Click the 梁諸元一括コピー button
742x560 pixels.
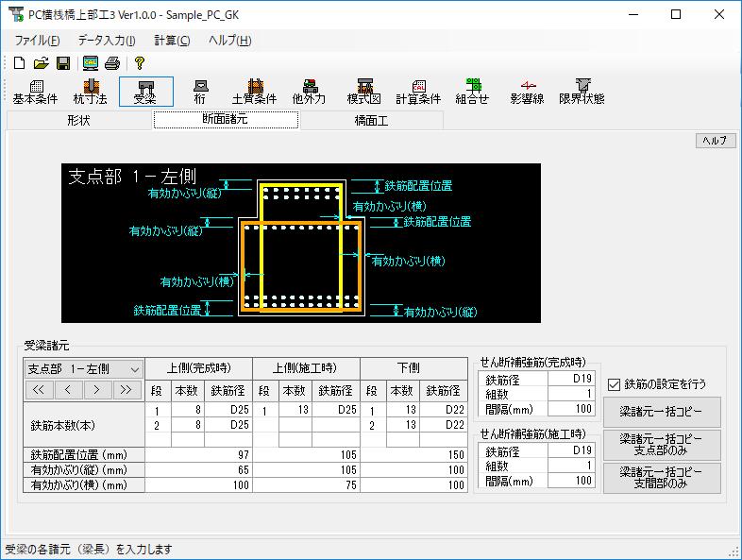[662, 412]
